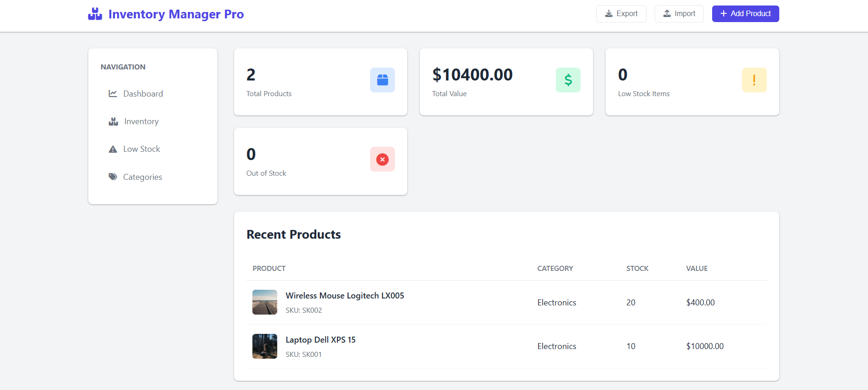The height and width of the screenshot is (390, 868).
Task: Click the Wireless Mouse product thumbnail
Action: pyautogui.click(x=265, y=302)
